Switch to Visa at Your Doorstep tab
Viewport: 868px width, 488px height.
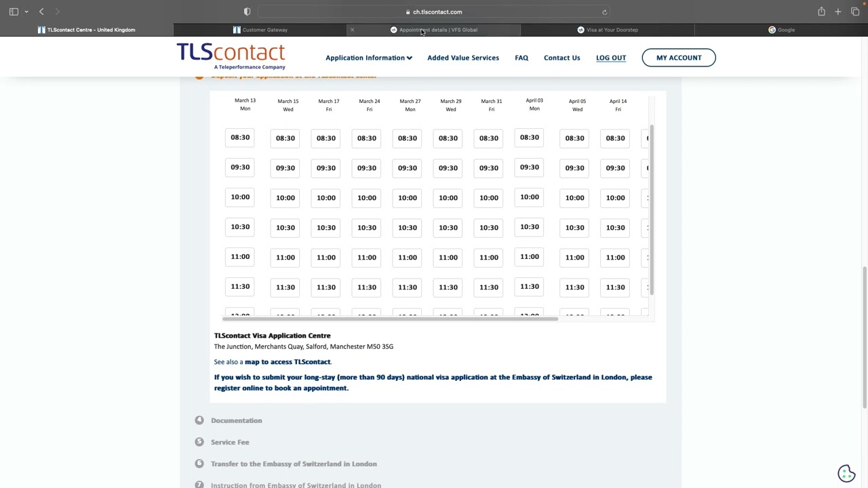tap(608, 30)
